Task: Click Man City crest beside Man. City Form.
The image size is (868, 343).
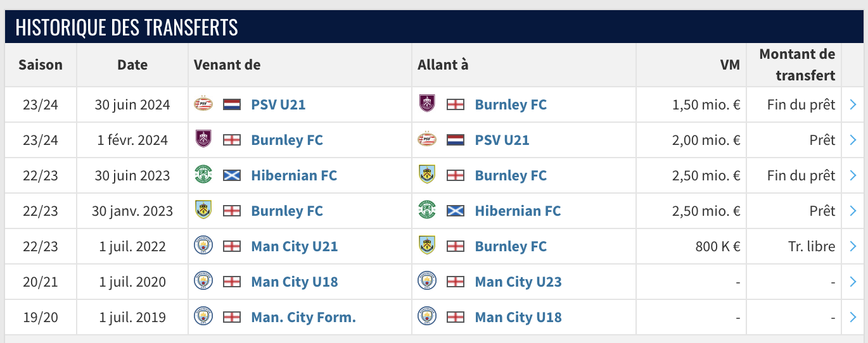Action: point(203,316)
